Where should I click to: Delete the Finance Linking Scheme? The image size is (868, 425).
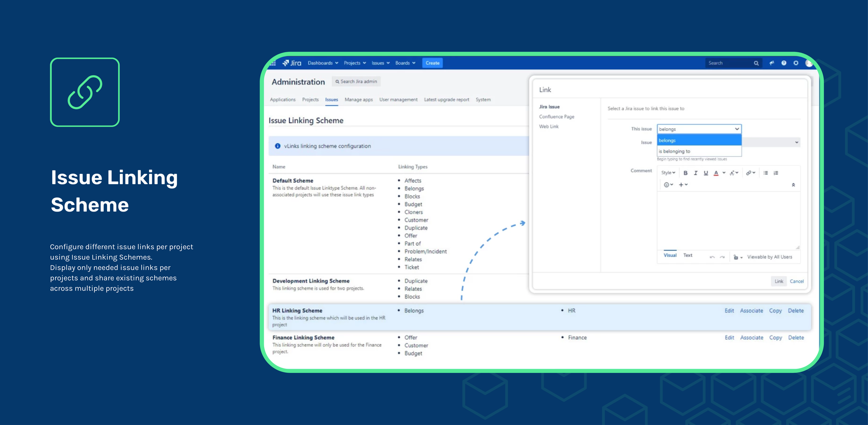(x=796, y=338)
